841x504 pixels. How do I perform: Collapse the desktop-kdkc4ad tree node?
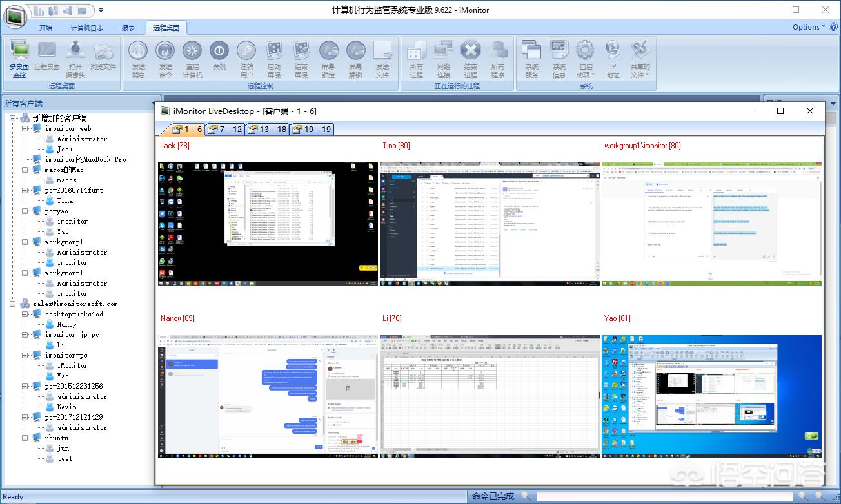coord(25,314)
